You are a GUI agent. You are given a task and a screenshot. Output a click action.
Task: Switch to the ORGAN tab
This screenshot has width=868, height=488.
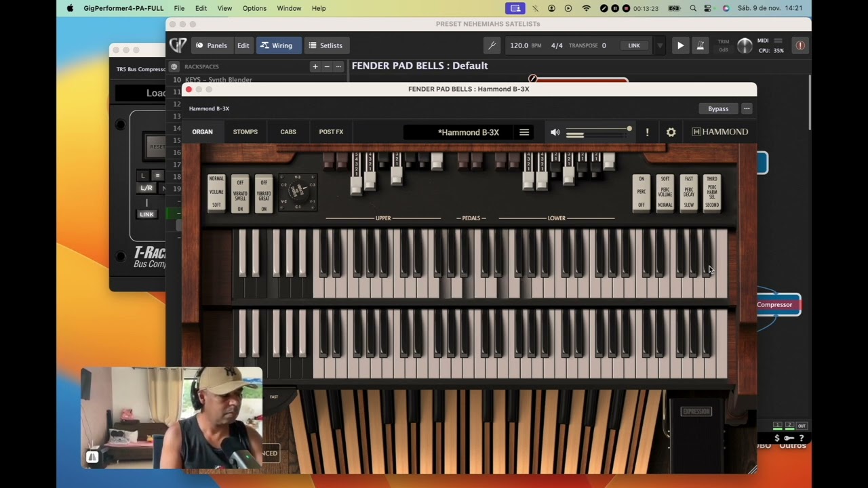[202, 131]
